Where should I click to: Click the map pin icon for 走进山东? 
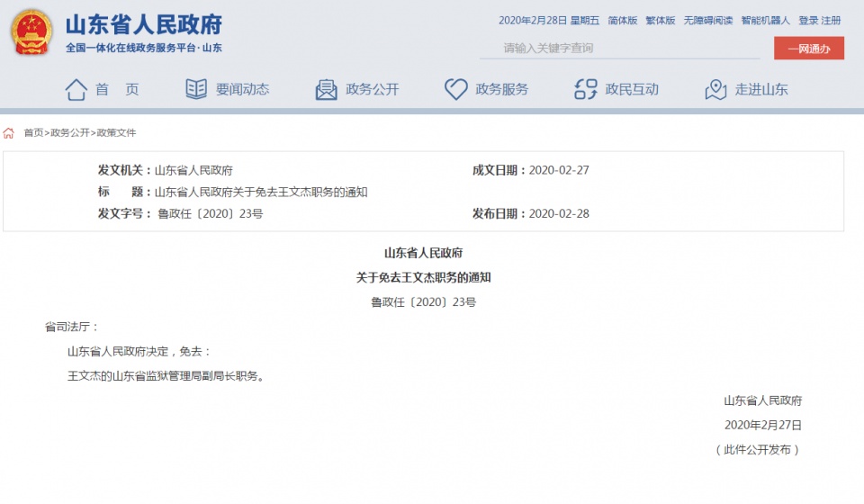(x=715, y=89)
